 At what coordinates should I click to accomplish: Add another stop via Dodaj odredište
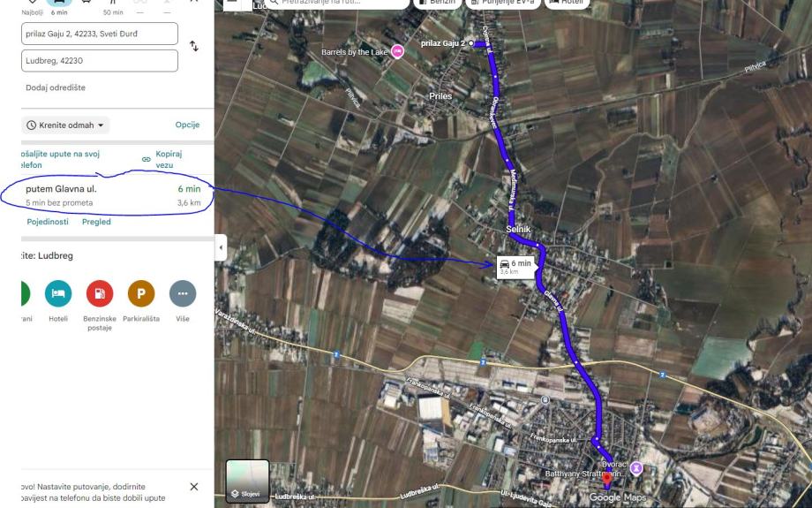click(56, 87)
